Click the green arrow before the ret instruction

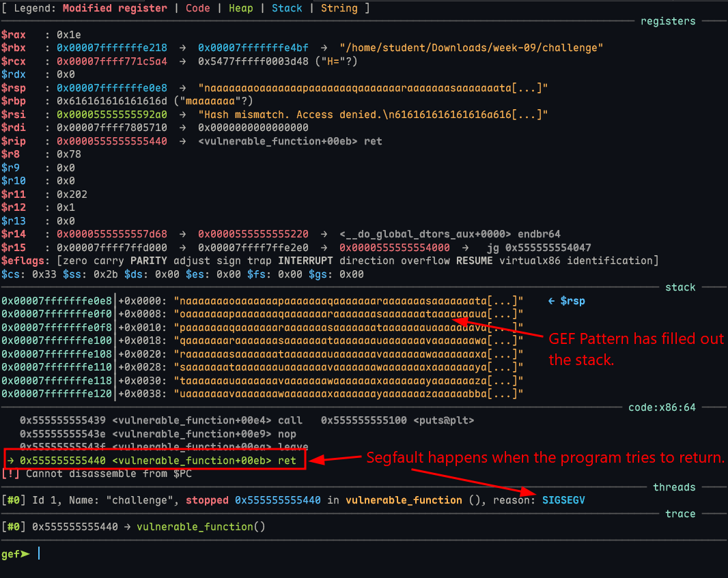click(x=10, y=461)
